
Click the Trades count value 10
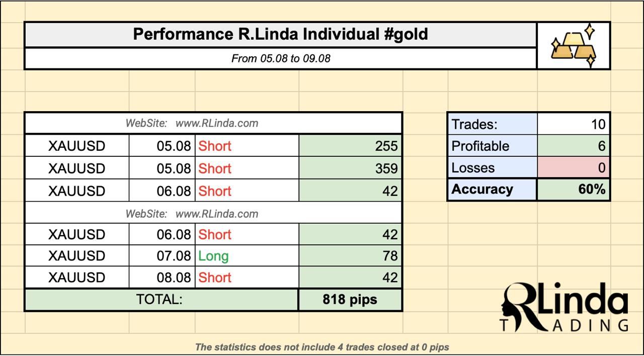(x=574, y=124)
